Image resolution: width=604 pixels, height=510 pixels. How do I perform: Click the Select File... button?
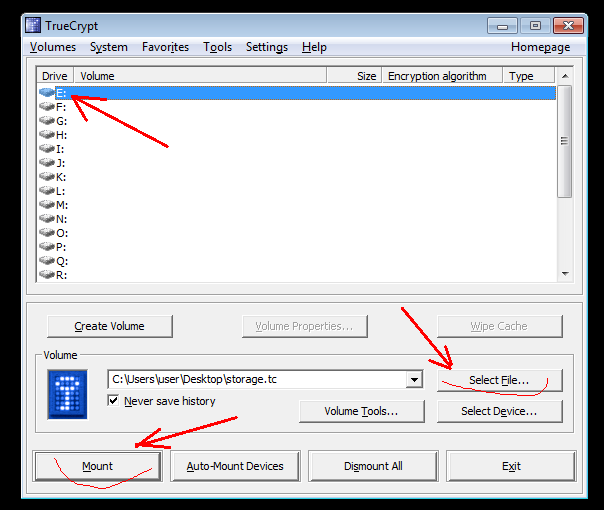(x=499, y=381)
